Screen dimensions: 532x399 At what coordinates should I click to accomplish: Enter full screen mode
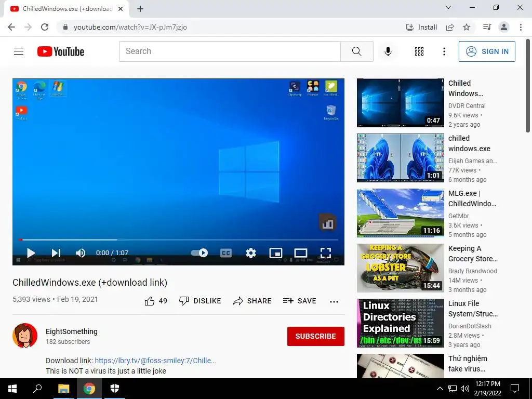pyautogui.click(x=326, y=253)
